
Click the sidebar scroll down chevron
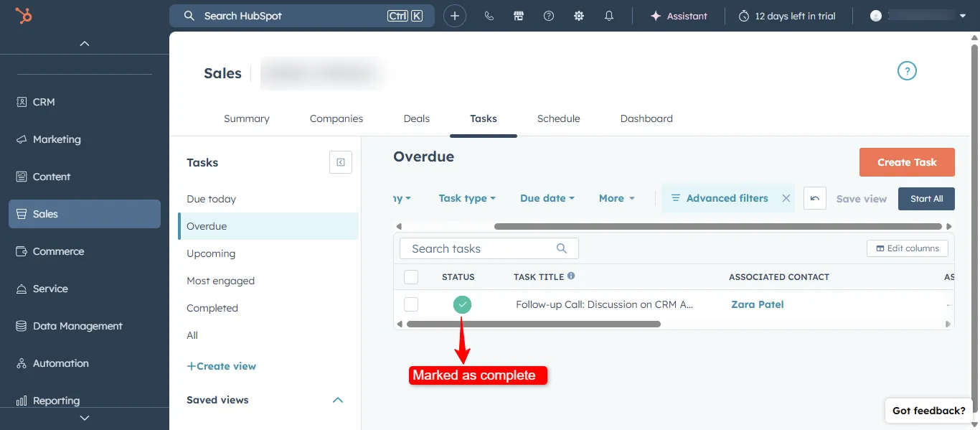pos(85,417)
